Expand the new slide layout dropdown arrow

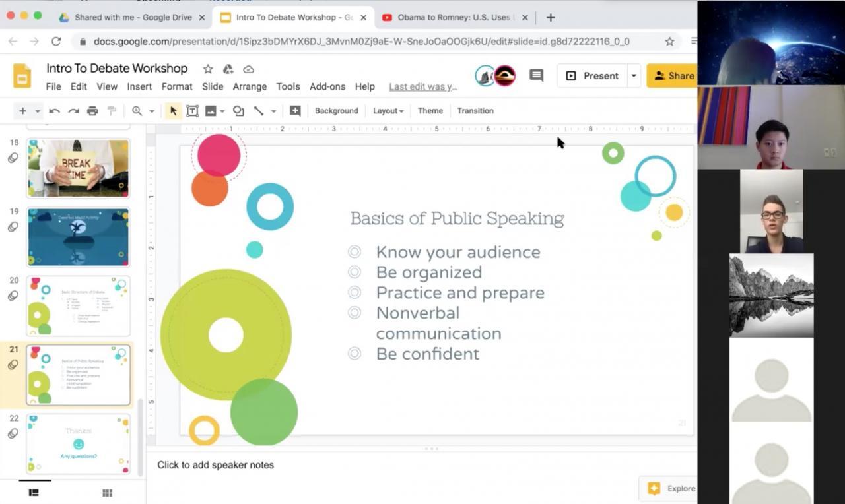tap(38, 111)
